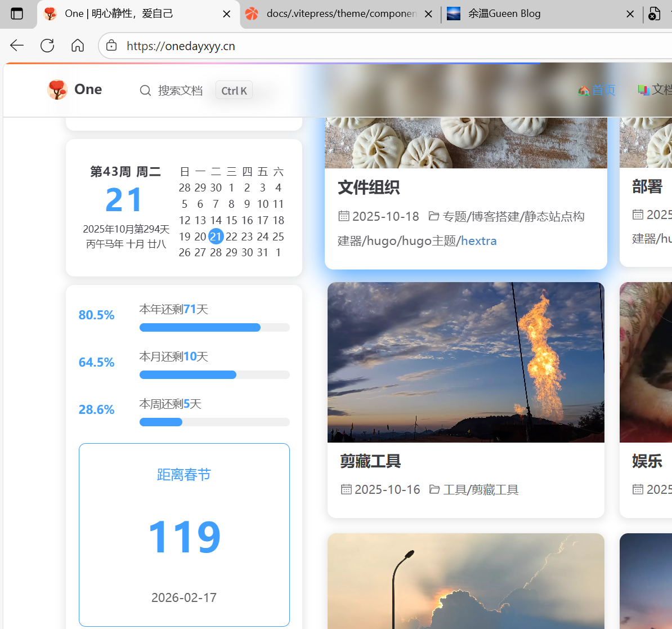The width and height of the screenshot is (672, 629).
Task: Select highlighted date 21 in calendar
Action: [216, 237]
